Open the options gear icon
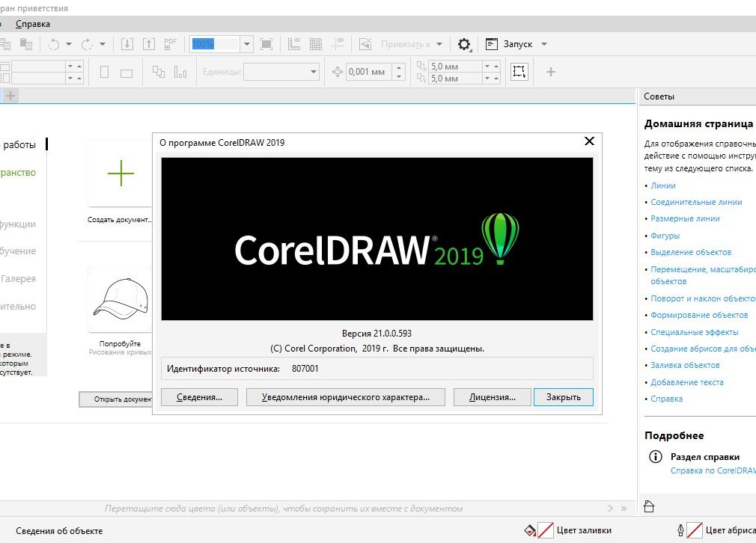The width and height of the screenshot is (756, 543). [x=464, y=44]
